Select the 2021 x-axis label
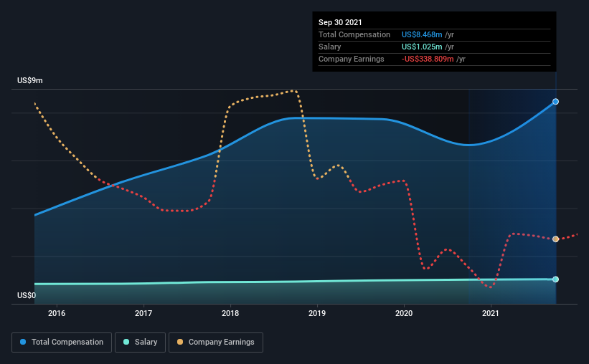The image size is (589, 364). coord(491,313)
